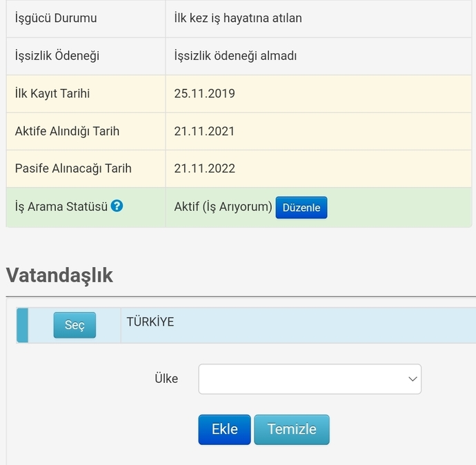The image size is (476, 465).
Task: Click the İşgücü Durumu label
Action: [56, 18]
